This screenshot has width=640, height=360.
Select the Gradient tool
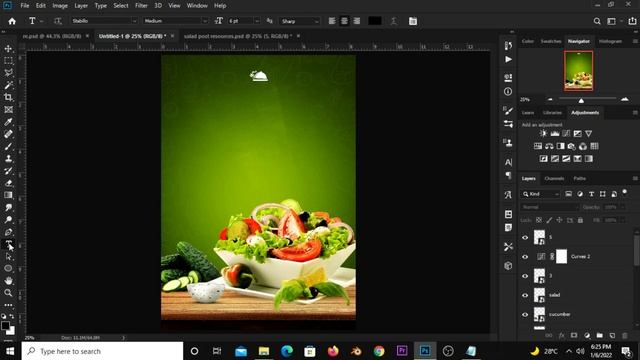[8, 196]
